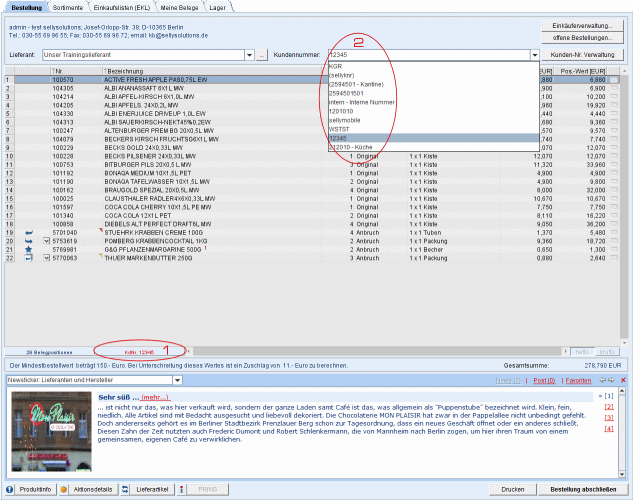Viewport: 633px width, 500px height.
Task: Toggle the checkbox at end of first row
Action: (x=614, y=77)
